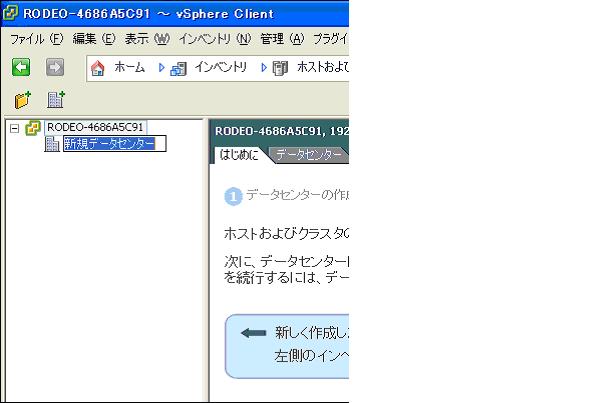Image resolution: width=612 pixels, height=403 pixels.
Task: Open the インベントリ (N) menu
Action: 215,39
